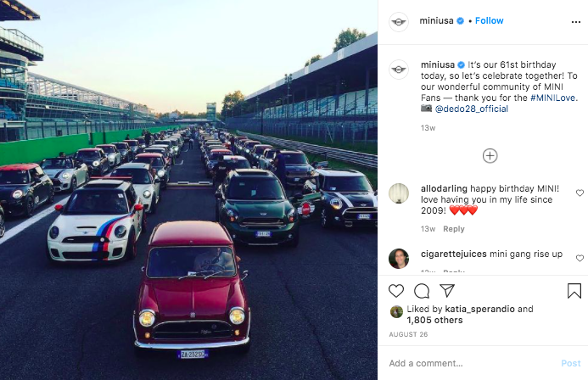Viewport: 588px width, 380px height.
Task: Open the #MINILove hashtag
Action: tap(555, 98)
